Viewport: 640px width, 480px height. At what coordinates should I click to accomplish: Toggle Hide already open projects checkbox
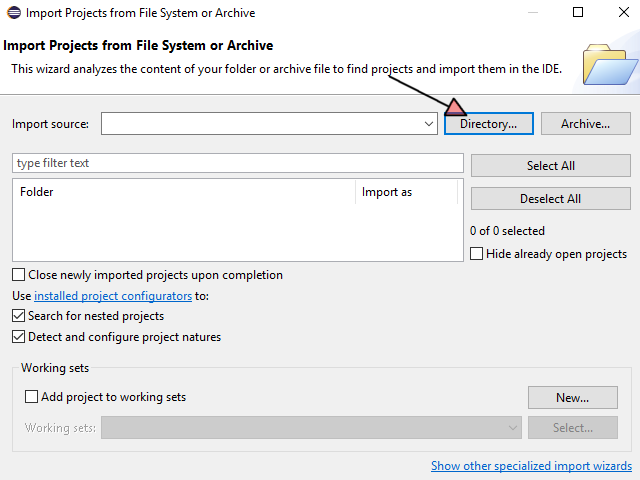pos(477,254)
